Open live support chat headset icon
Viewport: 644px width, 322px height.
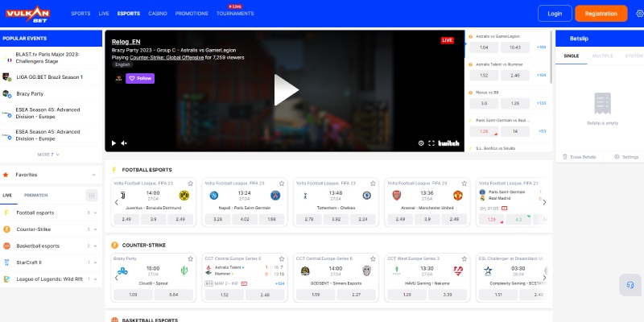coord(630,285)
